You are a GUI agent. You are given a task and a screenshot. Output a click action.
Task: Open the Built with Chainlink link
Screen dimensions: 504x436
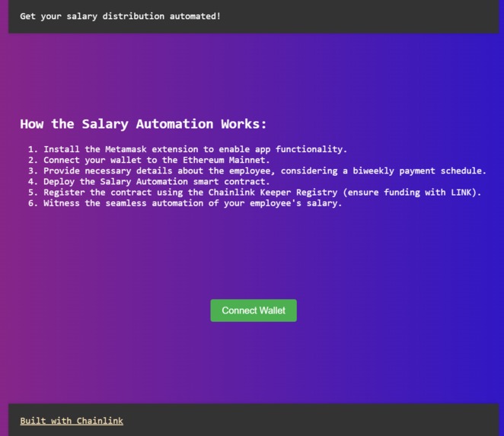coord(72,421)
